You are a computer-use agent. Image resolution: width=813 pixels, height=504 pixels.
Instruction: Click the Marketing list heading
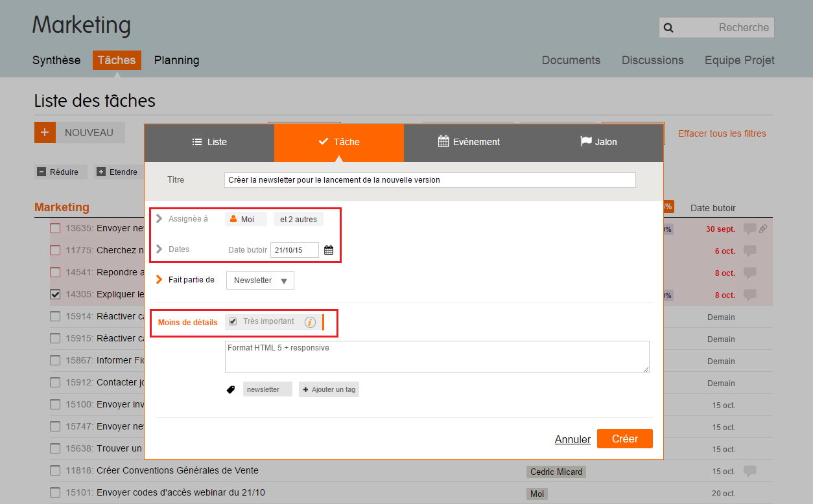point(62,207)
